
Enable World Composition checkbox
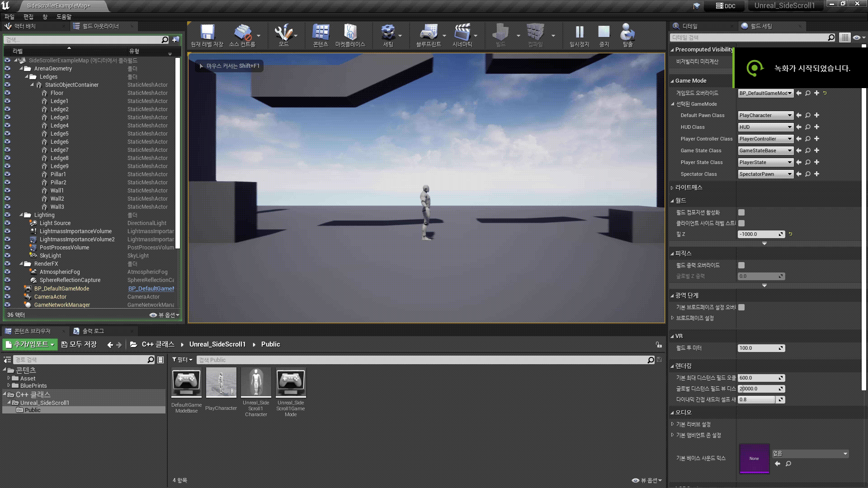(741, 212)
